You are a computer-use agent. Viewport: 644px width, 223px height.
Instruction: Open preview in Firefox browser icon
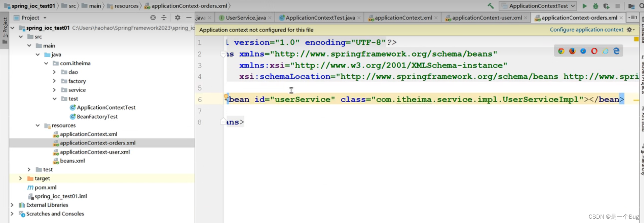tap(572, 51)
